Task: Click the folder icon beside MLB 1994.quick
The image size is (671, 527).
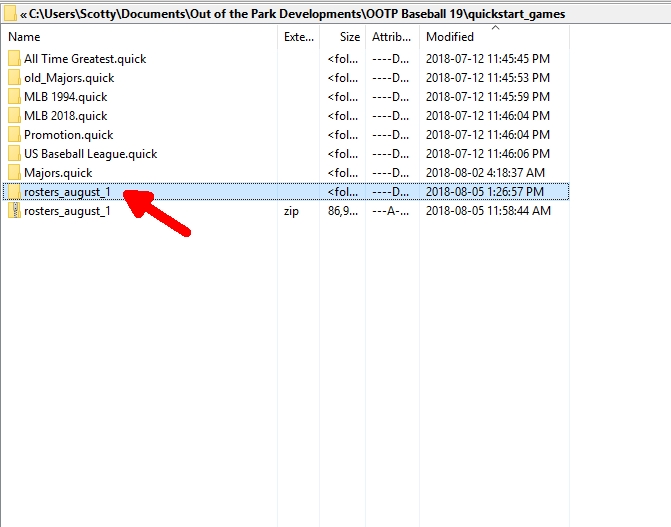Action: (x=14, y=96)
